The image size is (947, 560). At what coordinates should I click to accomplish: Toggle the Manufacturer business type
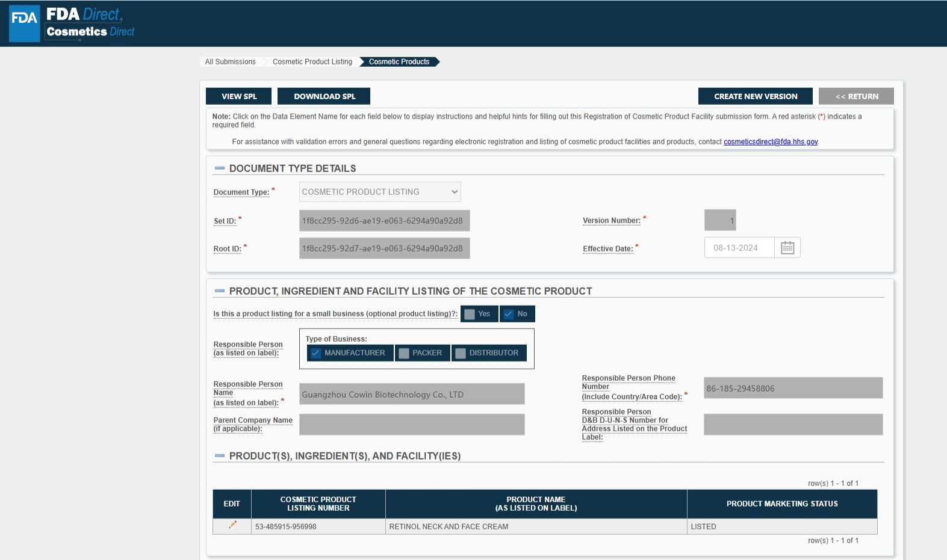[350, 353]
